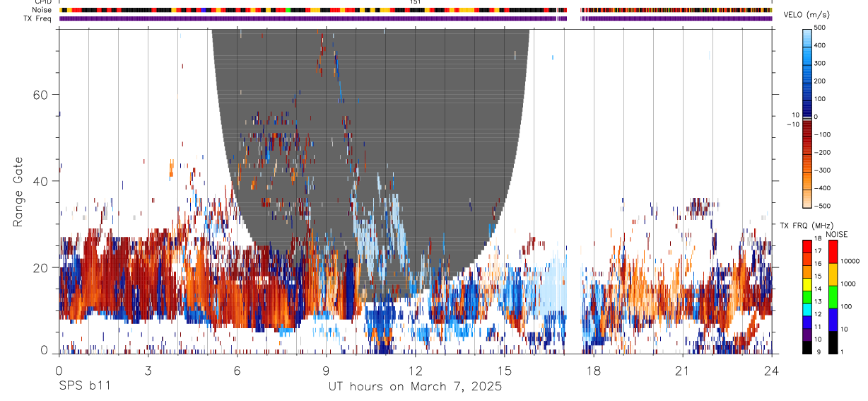Click the '10000' label on NOISE scale
868x401 pixels.
click(x=850, y=261)
